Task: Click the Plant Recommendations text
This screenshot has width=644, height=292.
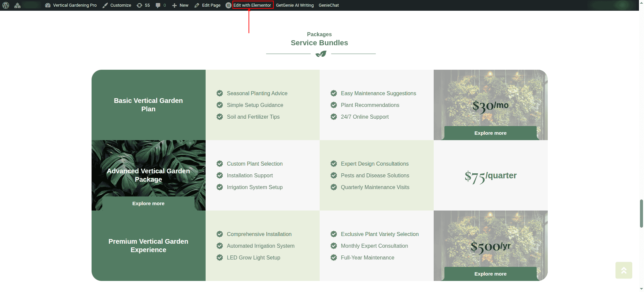Action: (370, 105)
